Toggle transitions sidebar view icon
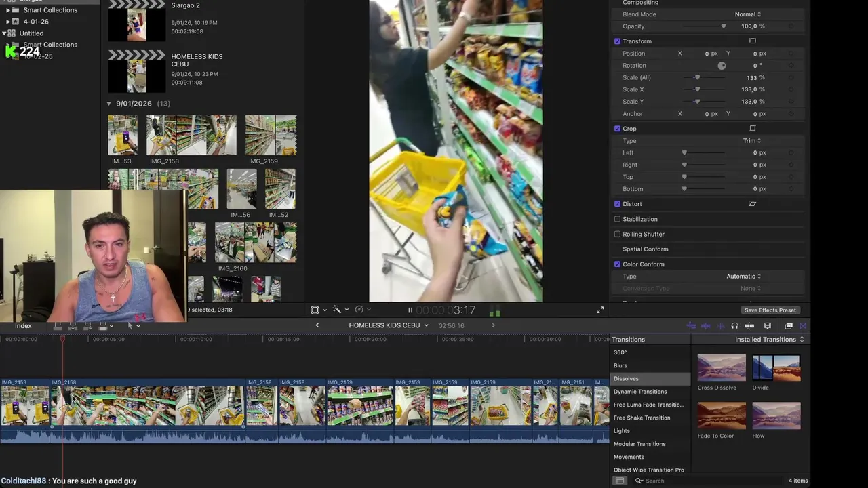Viewport: 868px width, 488px height. pyautogui.click(x=619, y=481)
